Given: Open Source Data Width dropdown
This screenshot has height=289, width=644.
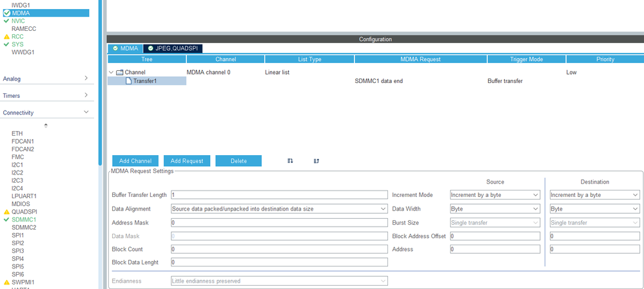Looking at the screenshot, I should (495, 209).
